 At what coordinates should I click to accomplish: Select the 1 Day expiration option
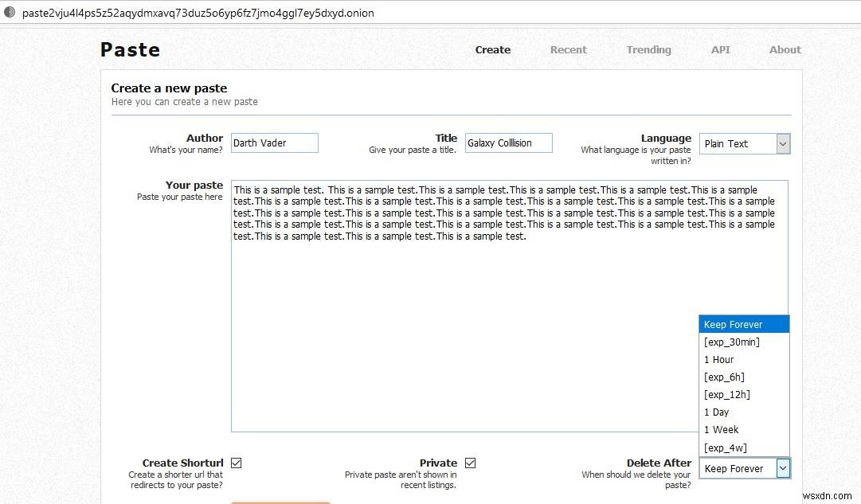[x=716, y=412]
